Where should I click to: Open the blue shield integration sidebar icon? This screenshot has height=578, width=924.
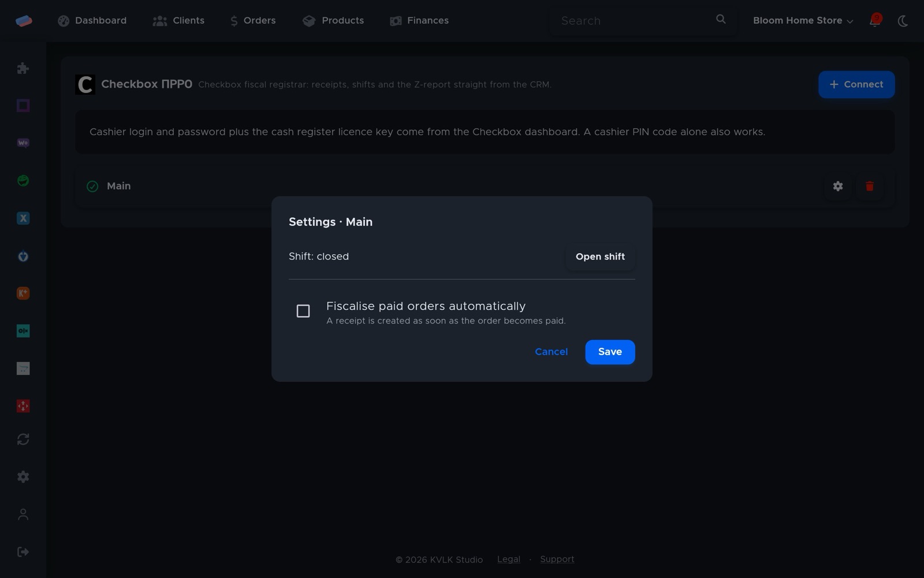pyautogui.click(x=23, y=256)
